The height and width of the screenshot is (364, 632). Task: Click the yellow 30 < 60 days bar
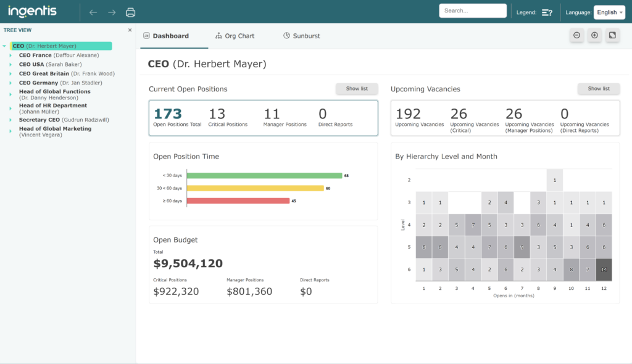pyautogui.click(x=255, y=188)
